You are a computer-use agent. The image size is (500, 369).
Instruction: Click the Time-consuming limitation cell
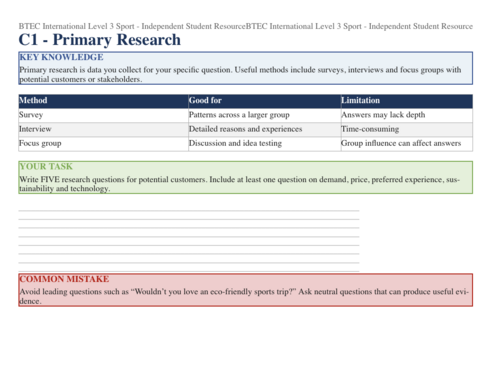[x=407, y=130]
